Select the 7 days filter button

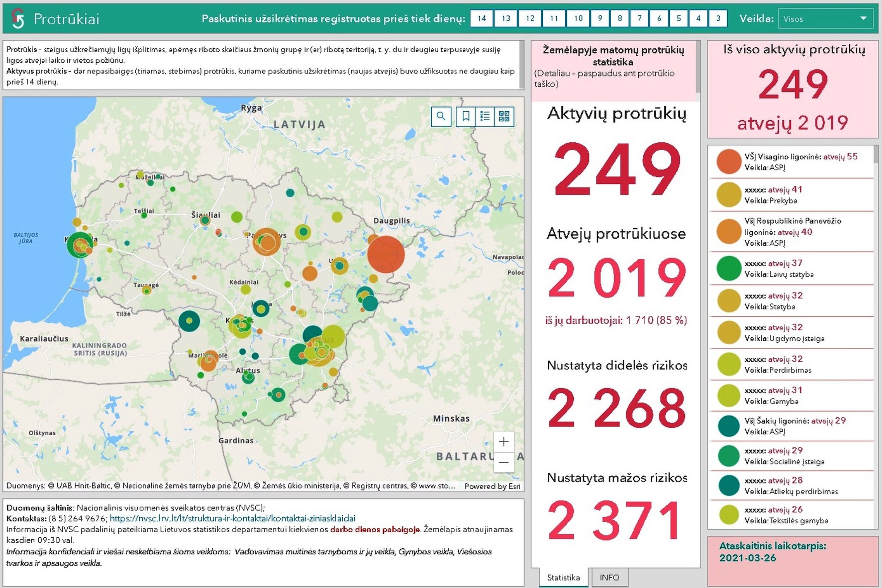coord(639,18)
